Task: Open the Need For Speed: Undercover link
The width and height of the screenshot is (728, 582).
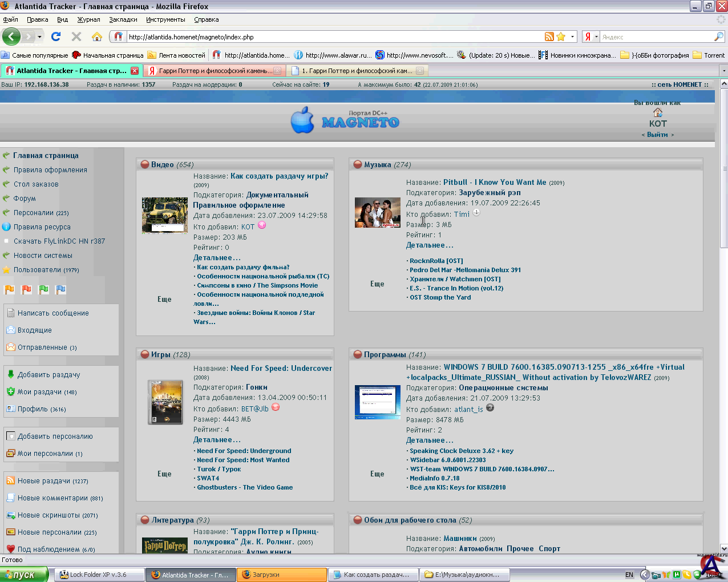Action: click(x=281, y=368)
